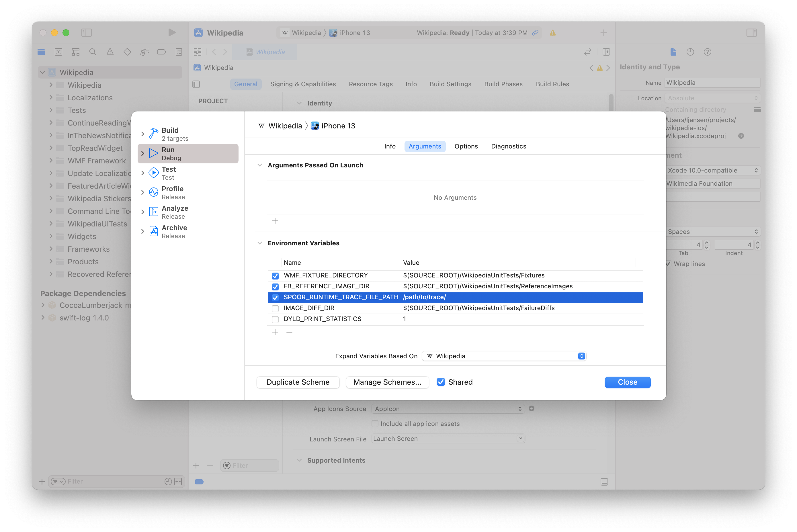This screenshot has width=797, height=532.
Task: Expand the Test scheme action
Action: (x=143, y=173)
